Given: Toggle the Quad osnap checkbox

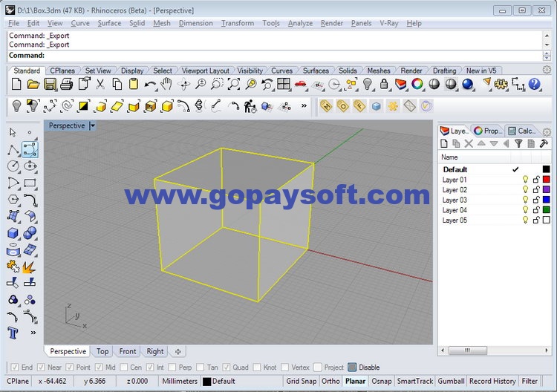Looking at the screenshot, I should [x=227, y=367].
